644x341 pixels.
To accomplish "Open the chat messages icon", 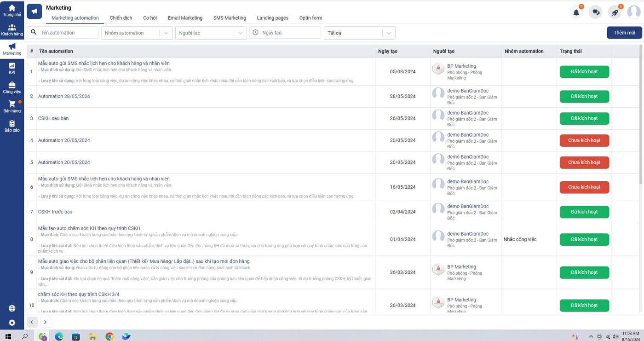I will point(596,12).
